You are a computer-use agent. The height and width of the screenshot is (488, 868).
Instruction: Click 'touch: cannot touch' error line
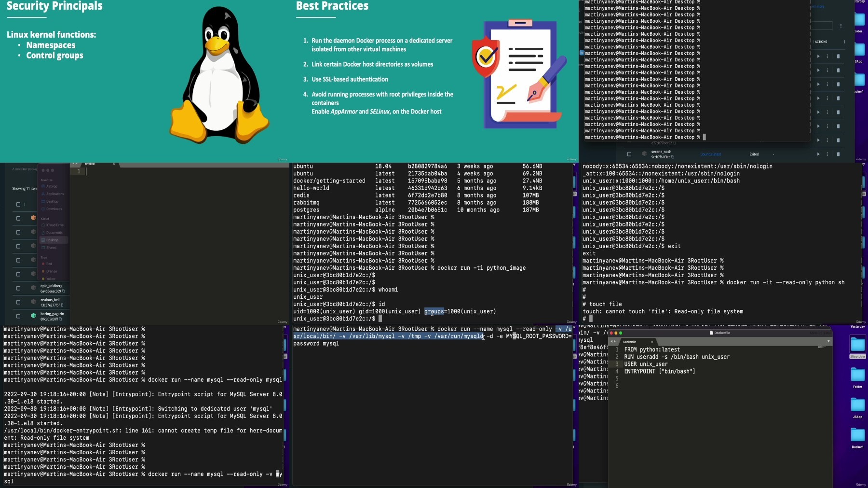pyautogui.click(x=663, y=312)
